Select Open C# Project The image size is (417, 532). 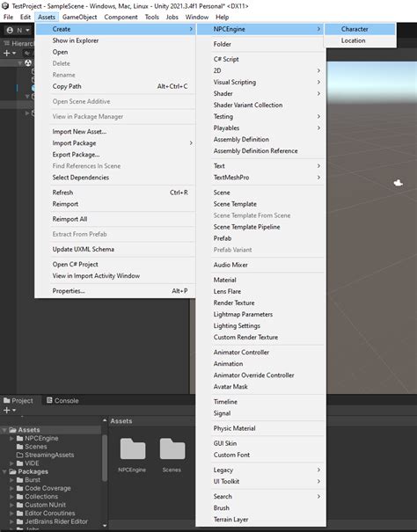point(115,265)
